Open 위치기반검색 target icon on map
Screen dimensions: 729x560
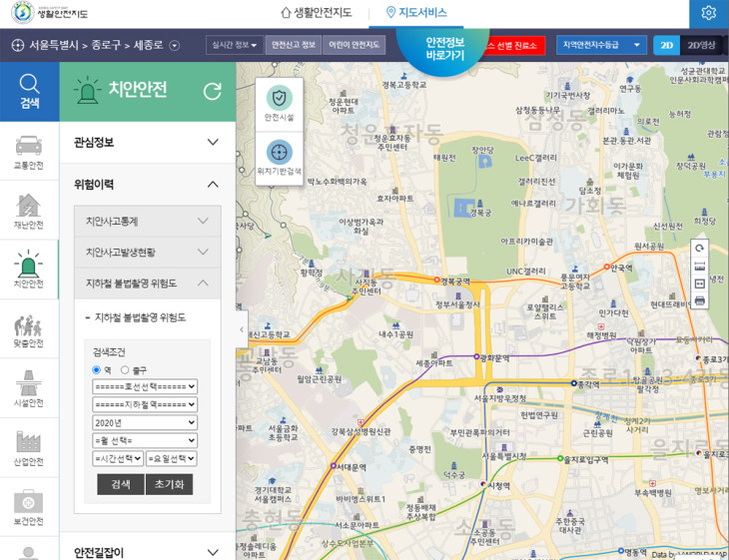tap(279, 158)
